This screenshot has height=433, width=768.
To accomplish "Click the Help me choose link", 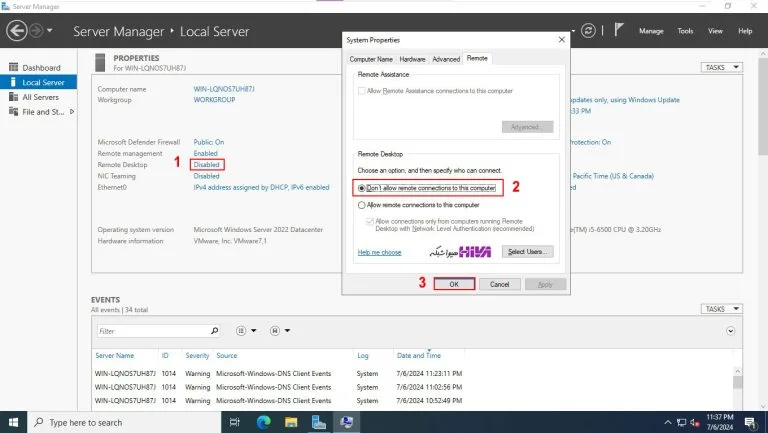I will click(x=379, y=252).
